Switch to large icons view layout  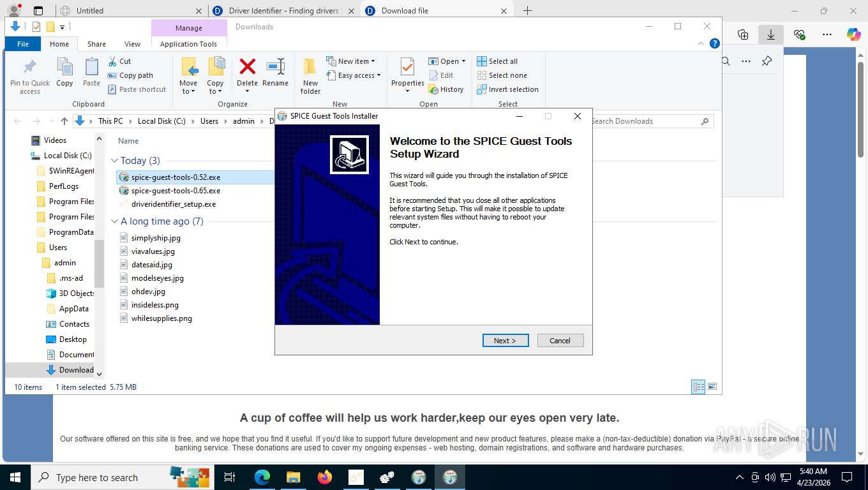pyautogui.click(x=712, y=387)
